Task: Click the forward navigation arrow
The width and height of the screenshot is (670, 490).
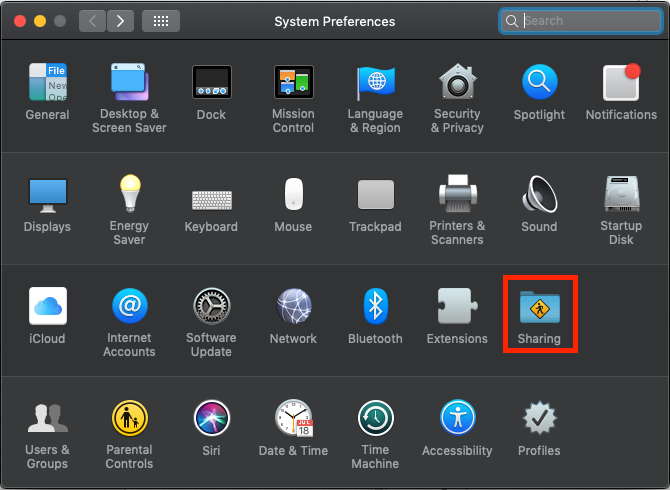Action: point(120,21)
